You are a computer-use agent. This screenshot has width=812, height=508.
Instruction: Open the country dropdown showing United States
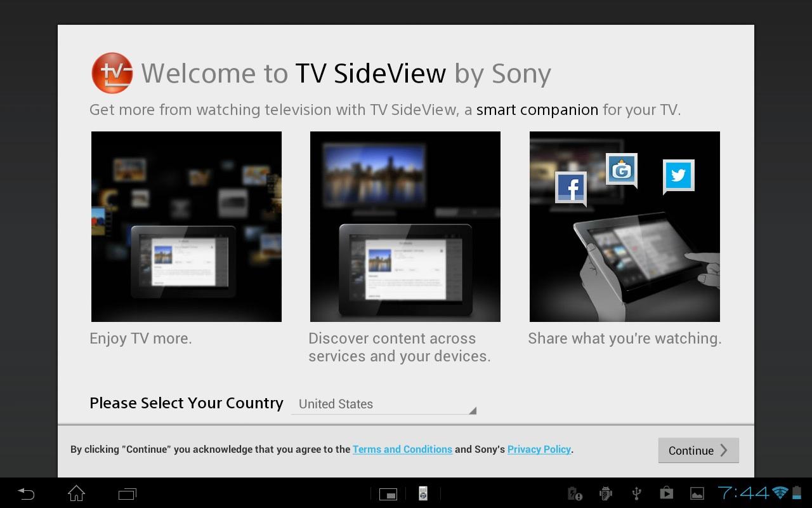[x=384, y=404]
